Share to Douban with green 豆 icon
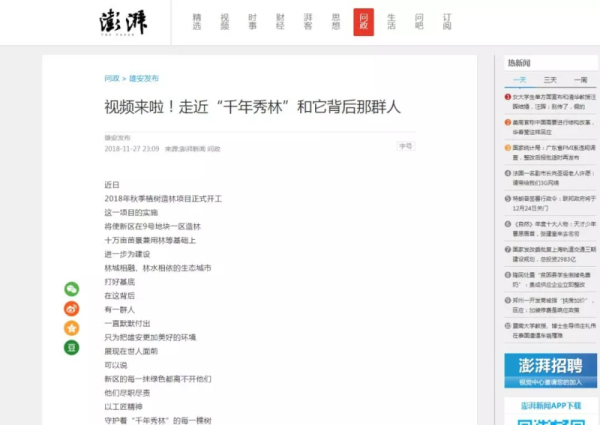This screenshot has width=600, height=425. click(72, 347)
